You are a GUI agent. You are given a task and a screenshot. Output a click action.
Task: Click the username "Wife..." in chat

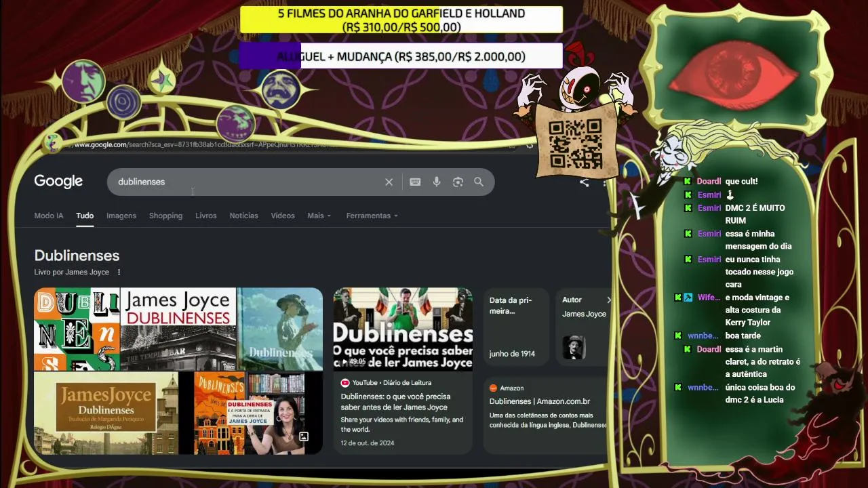click(709, 298)
